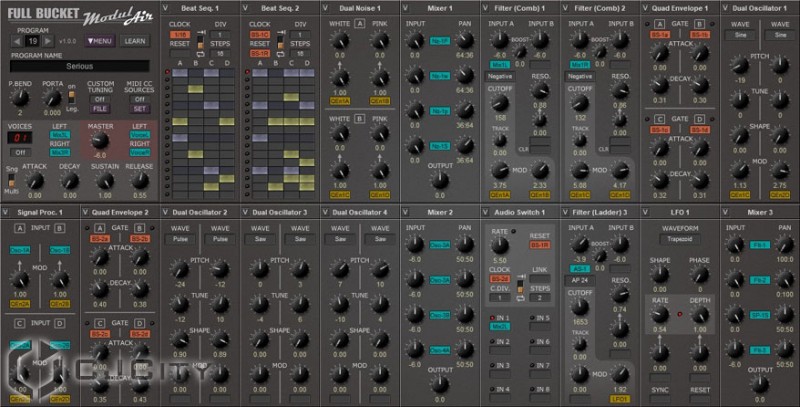800x407 pixels.
Task: Click the CUTOFF knob in Filter (Ladder) 3
Action: 580,307
